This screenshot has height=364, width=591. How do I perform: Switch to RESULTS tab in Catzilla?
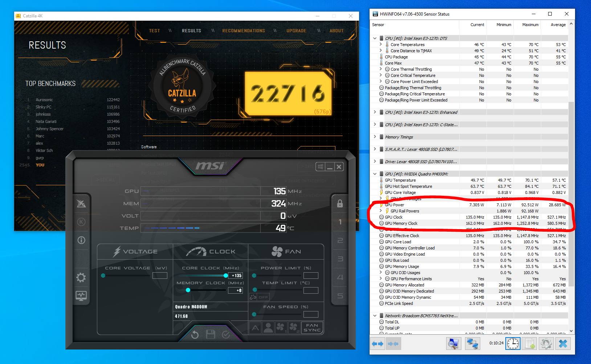[191, 31]
